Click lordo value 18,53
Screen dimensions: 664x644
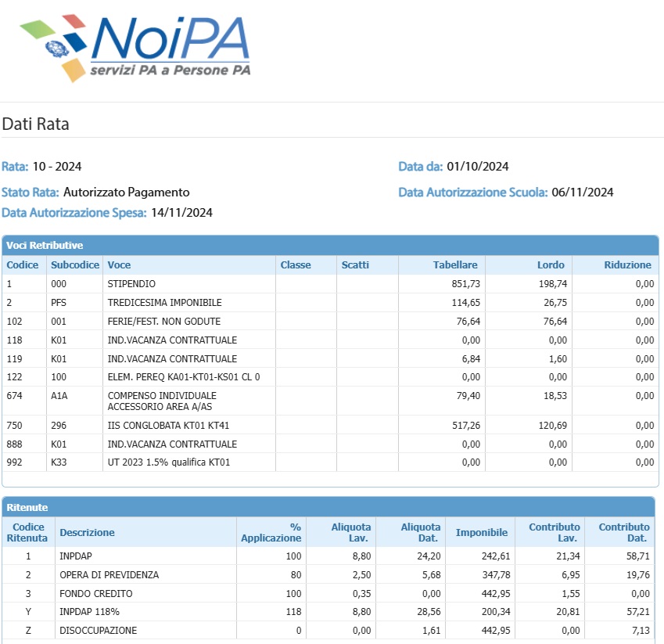(555, 396)
